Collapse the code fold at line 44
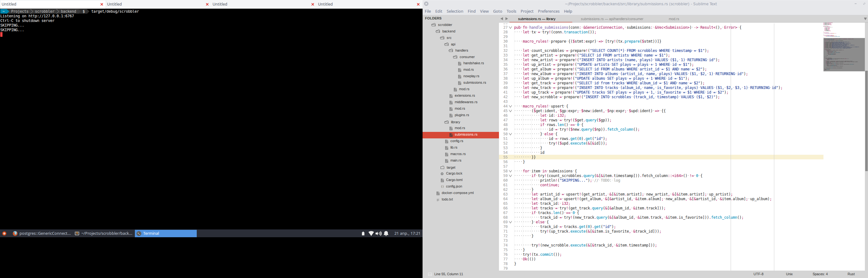Screen dimensions: 868x278 (x=510, y=106)
